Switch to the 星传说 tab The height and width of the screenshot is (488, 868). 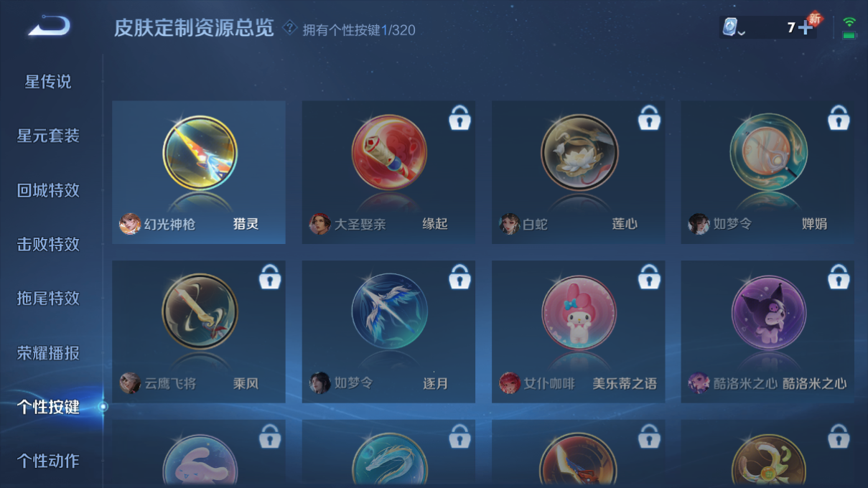[48, 82]
